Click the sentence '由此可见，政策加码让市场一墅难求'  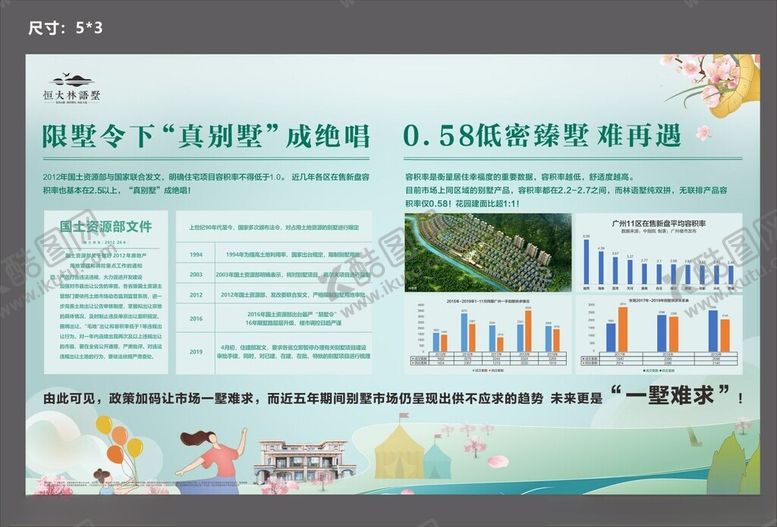(148, 399)
